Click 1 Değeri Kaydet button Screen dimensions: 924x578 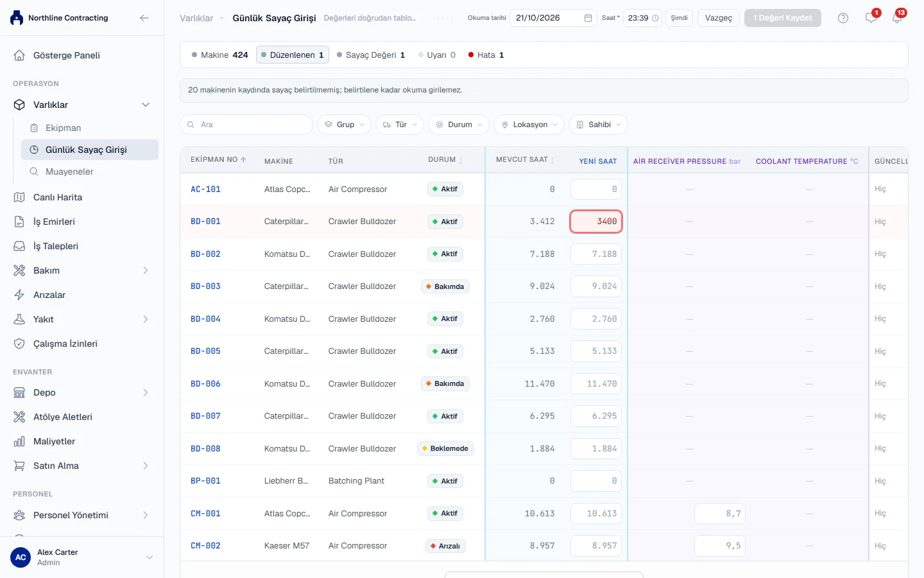(x=783, y=18)
